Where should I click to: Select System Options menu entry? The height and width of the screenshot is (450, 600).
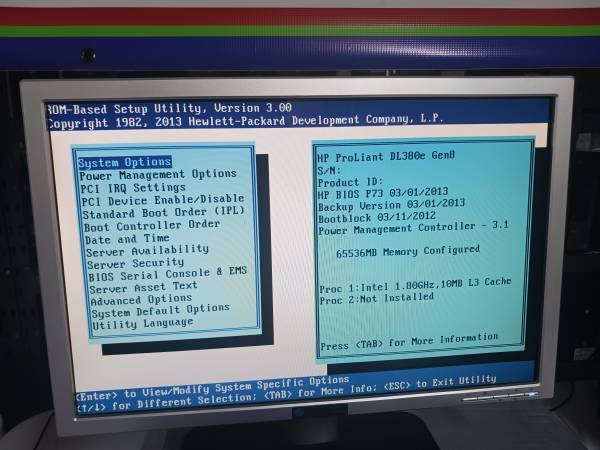click(x=125, y=162)
